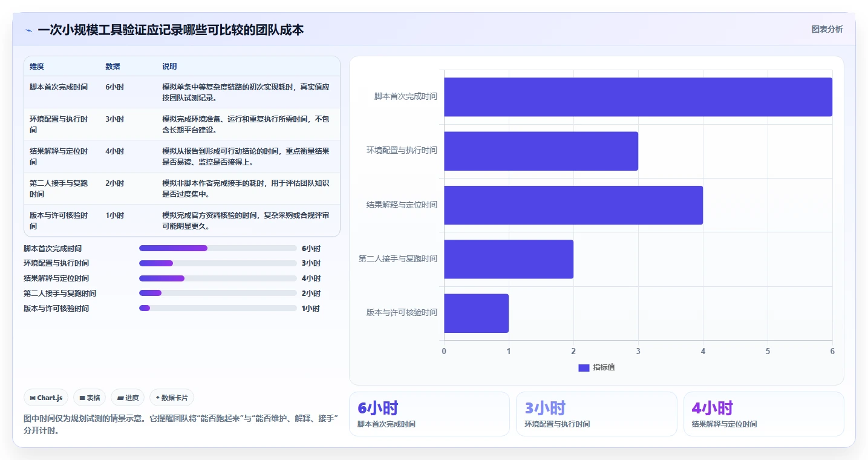Open the 4小时 data card

763,414
